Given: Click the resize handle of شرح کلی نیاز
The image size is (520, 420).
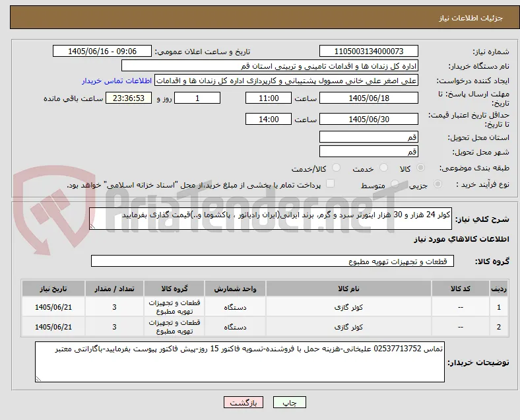Looking at the screenshot, I should click(92, 227).
